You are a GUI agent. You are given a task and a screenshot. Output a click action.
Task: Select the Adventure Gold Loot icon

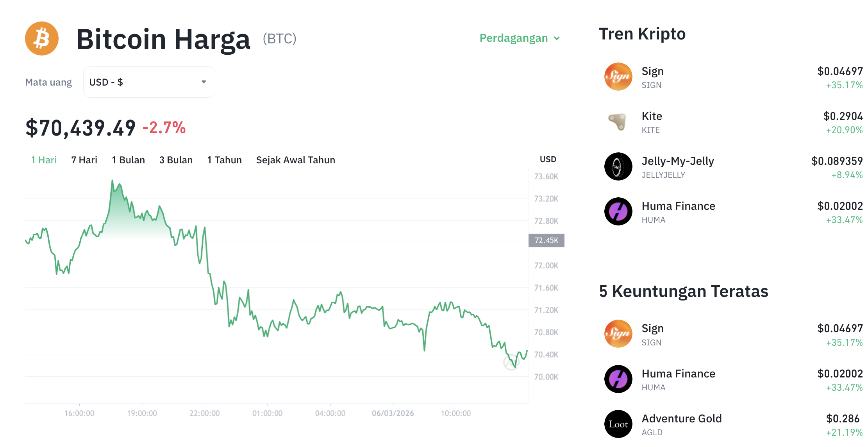pos(618,424)
